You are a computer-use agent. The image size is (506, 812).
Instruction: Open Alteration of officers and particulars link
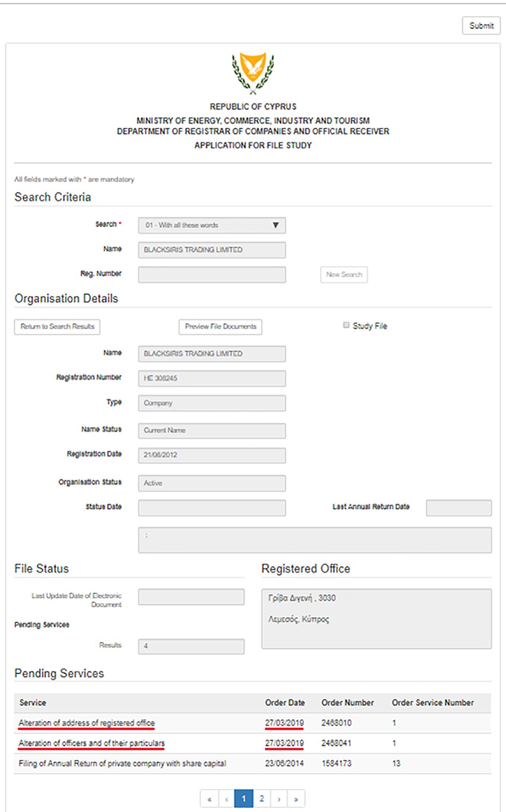(x=91, y=743)
